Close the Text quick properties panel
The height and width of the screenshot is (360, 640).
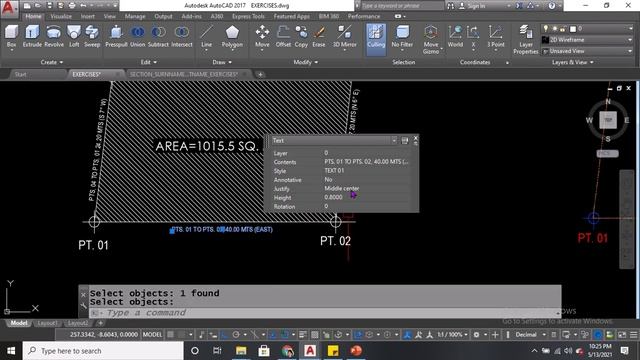pyautogui.click(x=416, y=138)
